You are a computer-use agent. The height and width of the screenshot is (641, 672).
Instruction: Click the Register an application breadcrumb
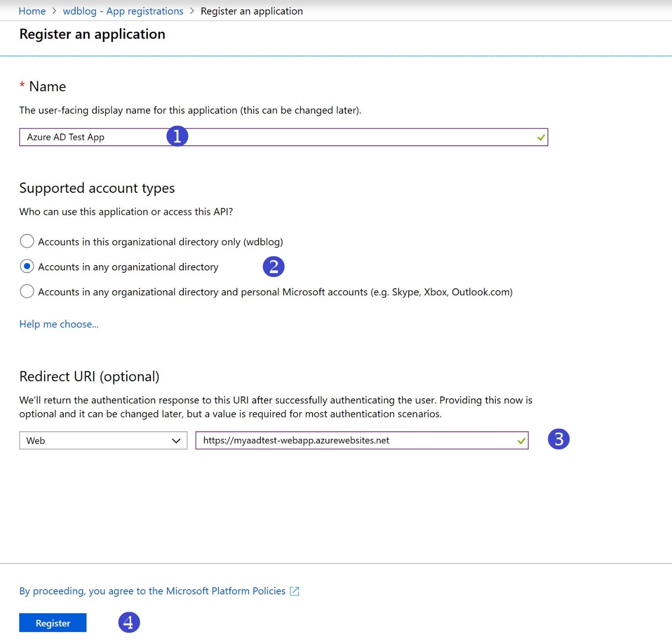(251, 11)
